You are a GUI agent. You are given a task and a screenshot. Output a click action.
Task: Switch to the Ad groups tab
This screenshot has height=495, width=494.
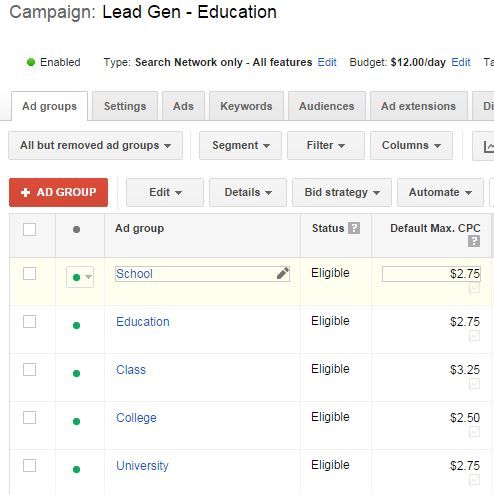pyautogui.click(x=49, y=106)
